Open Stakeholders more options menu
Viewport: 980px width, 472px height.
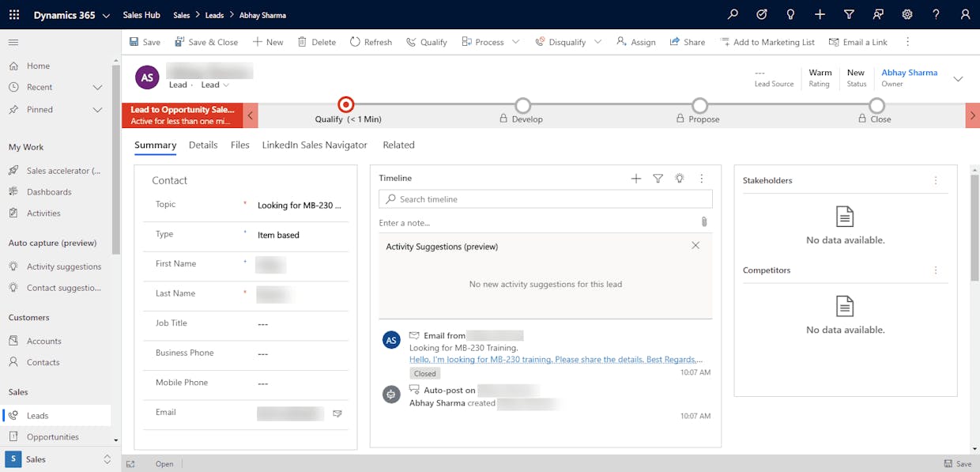936,180
